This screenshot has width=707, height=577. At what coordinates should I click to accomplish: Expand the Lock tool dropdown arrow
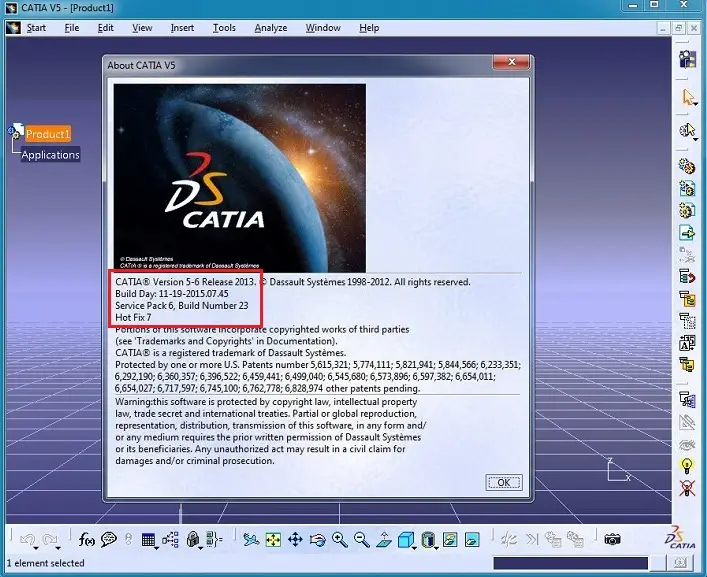tap(201, 548)
